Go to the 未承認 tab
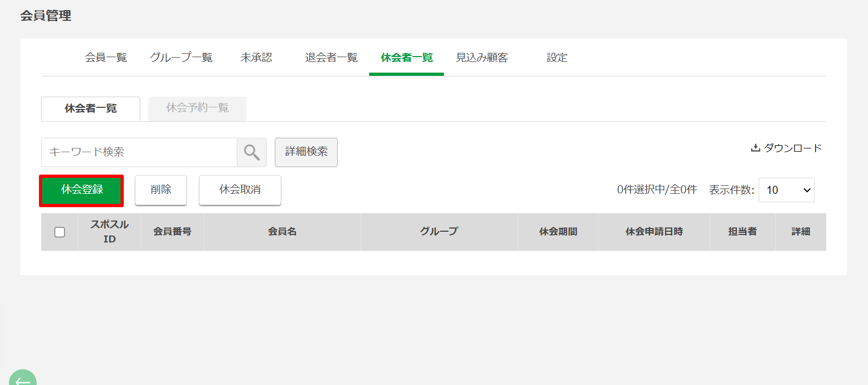 pyautogui.click(x=257, y=58)
